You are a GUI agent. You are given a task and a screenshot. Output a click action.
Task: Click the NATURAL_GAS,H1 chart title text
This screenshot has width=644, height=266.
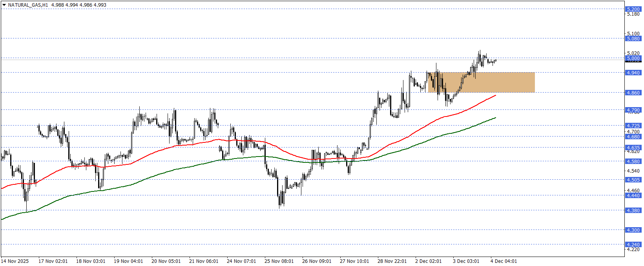click(28, 5)
